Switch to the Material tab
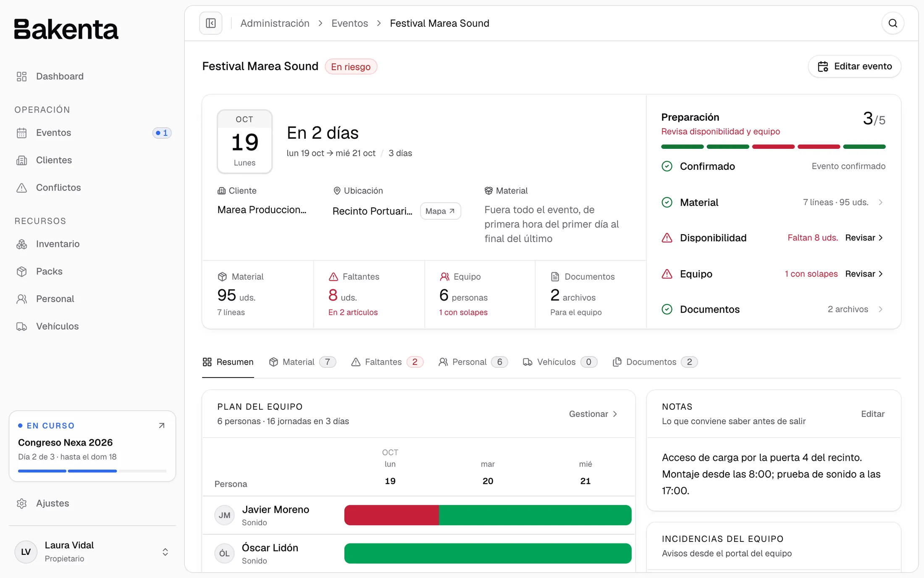This screenshot has height=578, width=924. tap(302, 362)
